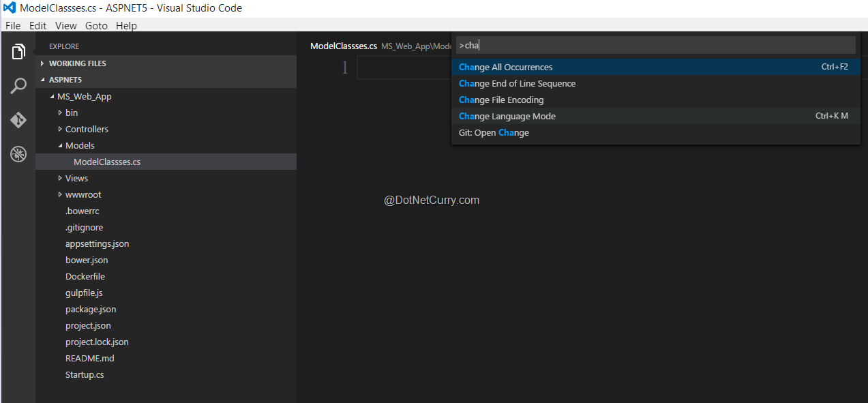Select ModelClassses.cs in the file tree
Screen dimensions: 868x403
click(x=166, y=162)
